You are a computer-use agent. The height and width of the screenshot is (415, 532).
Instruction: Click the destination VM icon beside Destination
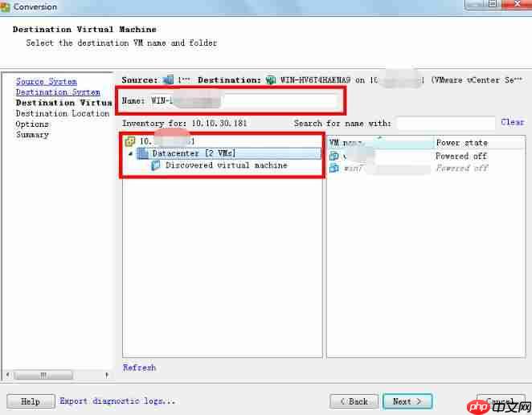pyautogui.click(x=271, y=80)
